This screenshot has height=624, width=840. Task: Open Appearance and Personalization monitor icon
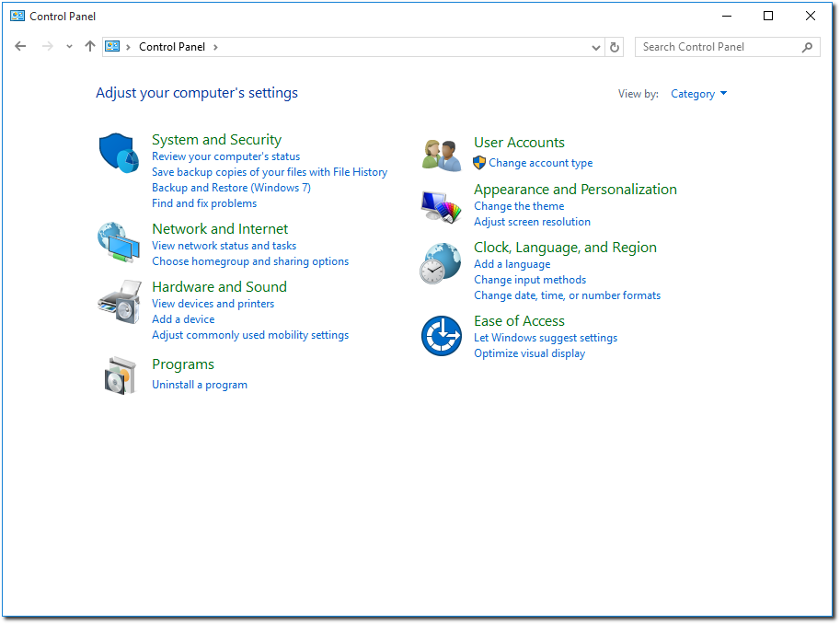[x=442, y=206]
